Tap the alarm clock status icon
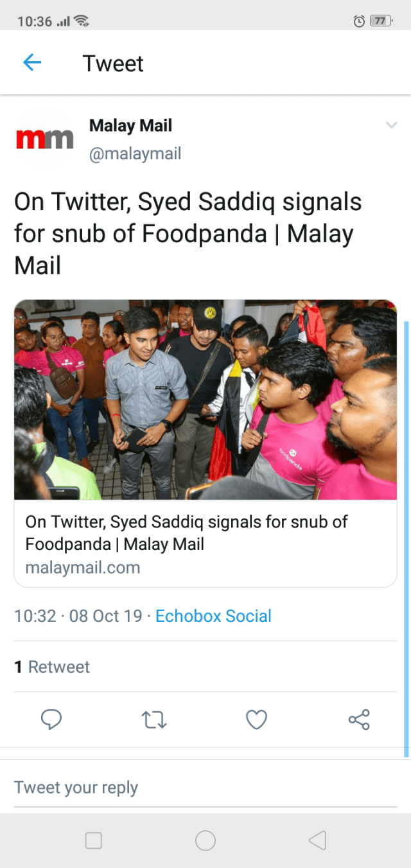The width and height of the screenshot is (411, 868). [x=359, y=21]
